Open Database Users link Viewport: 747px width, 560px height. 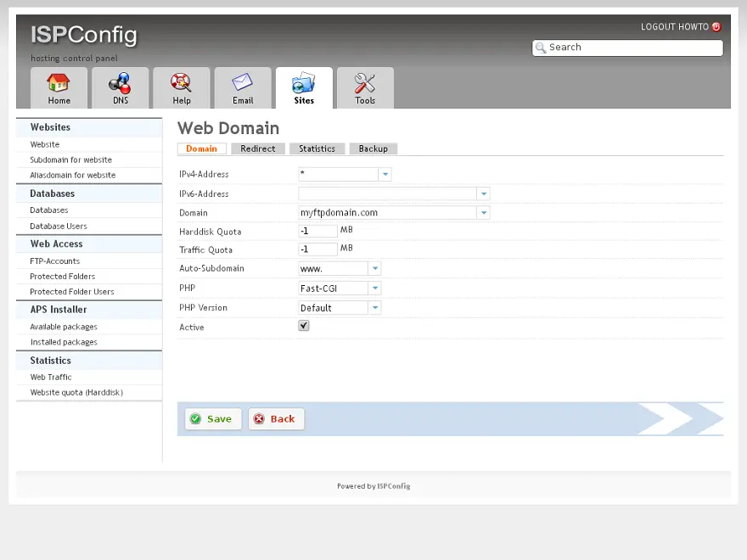(59, 227)
